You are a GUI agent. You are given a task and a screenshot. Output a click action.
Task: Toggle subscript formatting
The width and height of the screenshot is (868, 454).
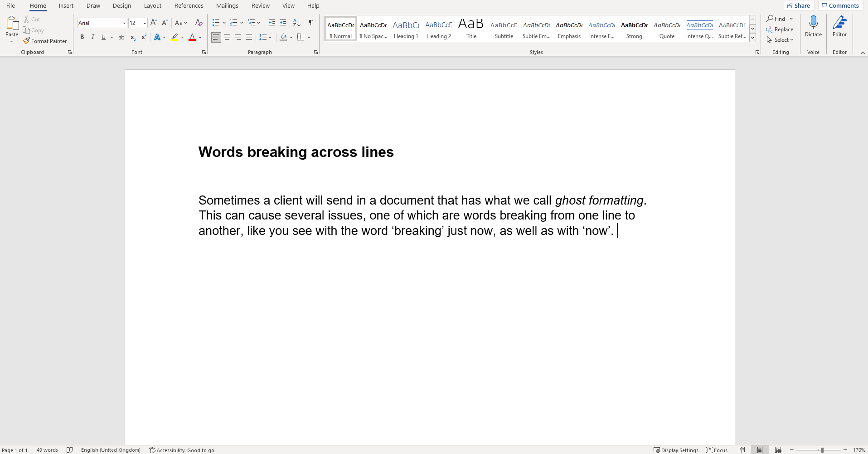132,38
